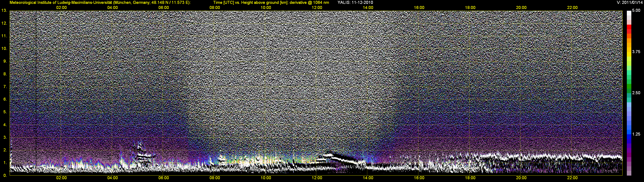Click the 02:00 label on the top time axis
This screenshot has width=644, height=182.
[61, 8]
